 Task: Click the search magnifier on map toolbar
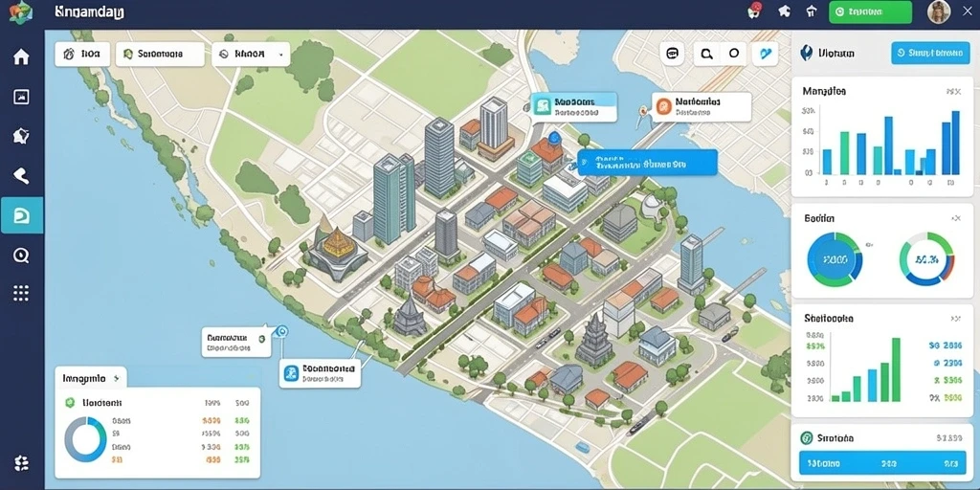pyautogui.click(x=707, y=55)
